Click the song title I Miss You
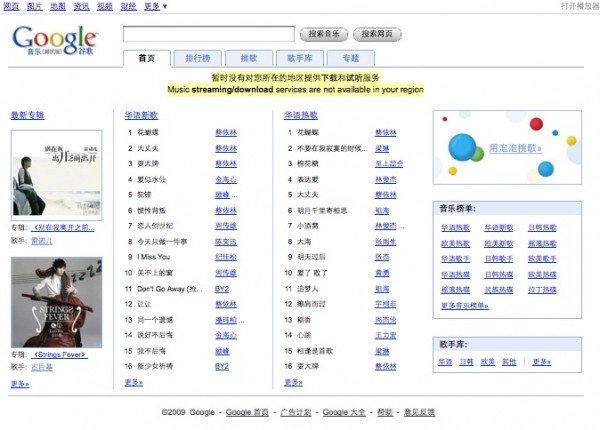Viewport: 600px width, 430px height. coord(153,257)
